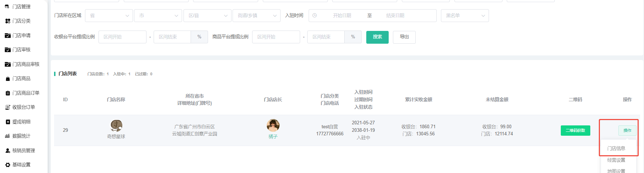Click 门店总数: 1 summary text
This screenshot has width=644, height=173.
click(x=98, y=74)
